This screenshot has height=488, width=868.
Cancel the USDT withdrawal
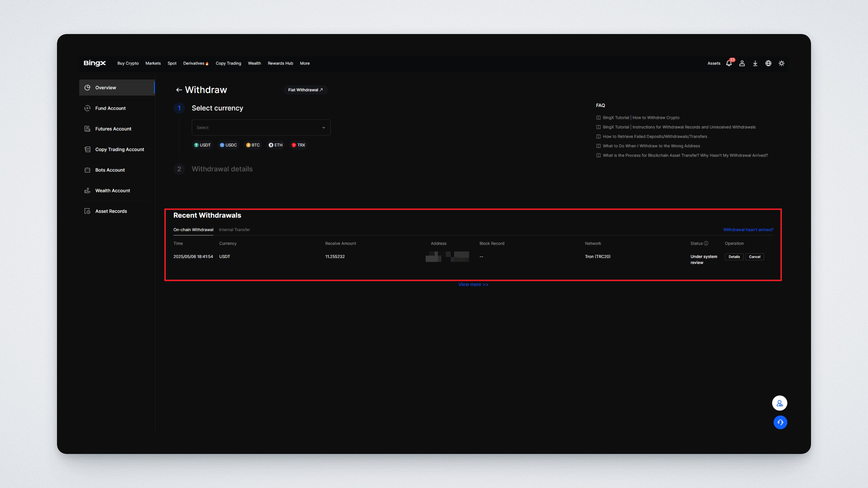coord(754,257)
